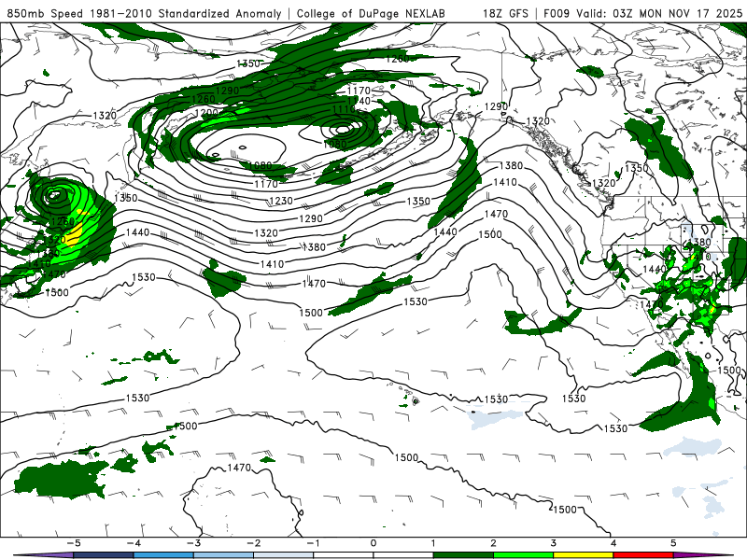Click the '1230' height contour label
Screen dimensions: 747x560
(281, 201)
